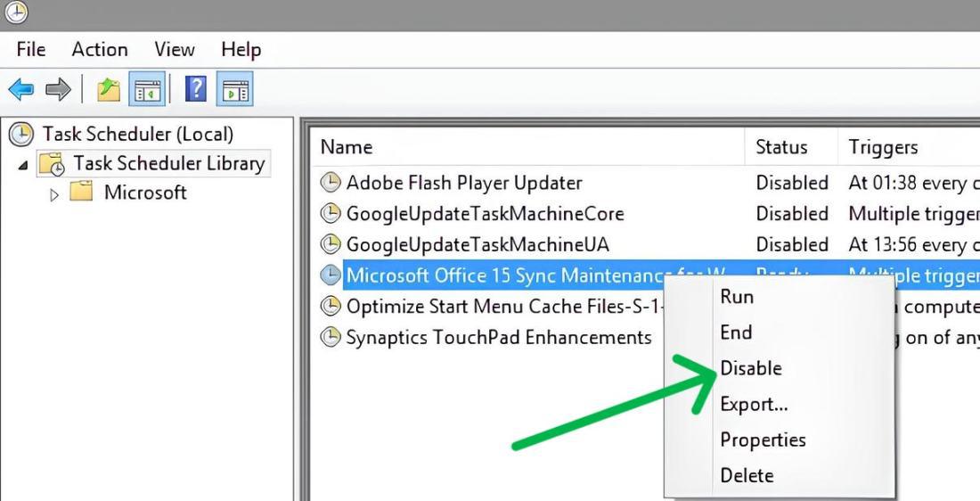
Task: Select the Adobe Flash Player Updater task name
Action: point(464,183)
